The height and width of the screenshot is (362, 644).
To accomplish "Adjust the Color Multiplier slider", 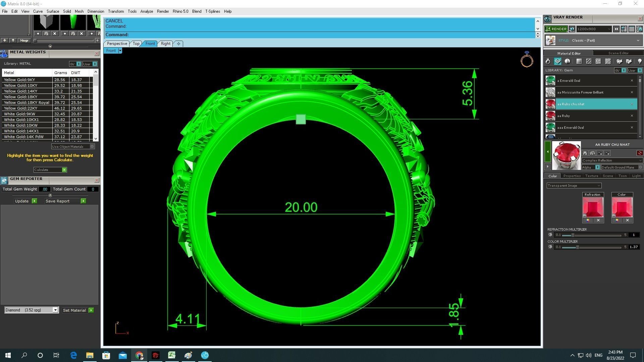I will click(577, 247).
